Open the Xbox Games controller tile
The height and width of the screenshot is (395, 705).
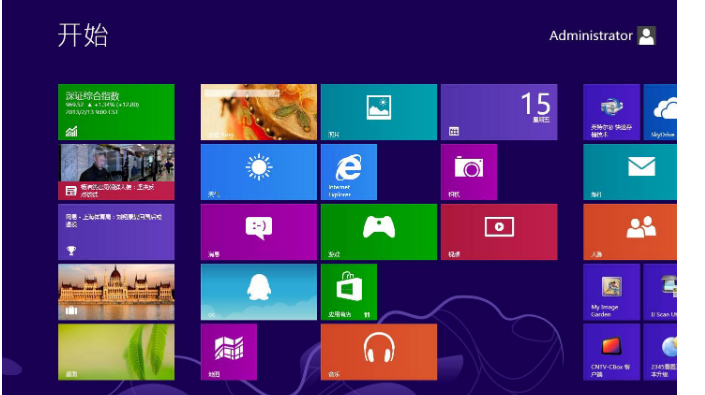pos(379,232)
